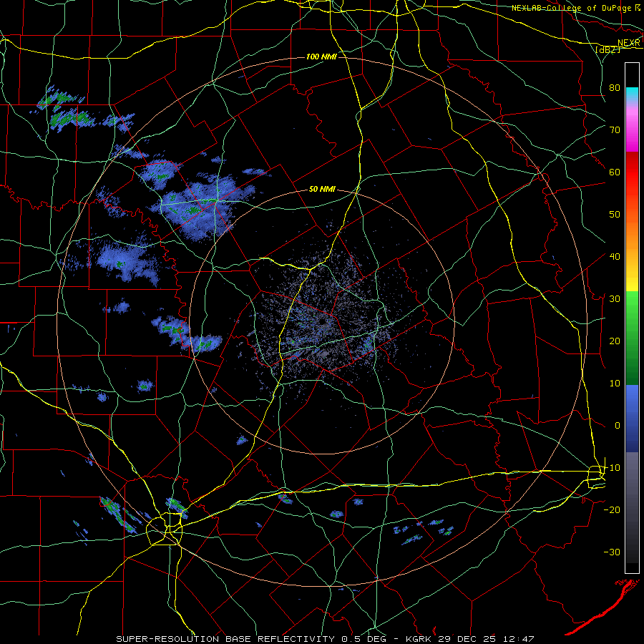This screenshot has height=644, width=644.
Task: Click the '50 NMI' range ring label
Action: pyautogui.click(x=322, y=190)
